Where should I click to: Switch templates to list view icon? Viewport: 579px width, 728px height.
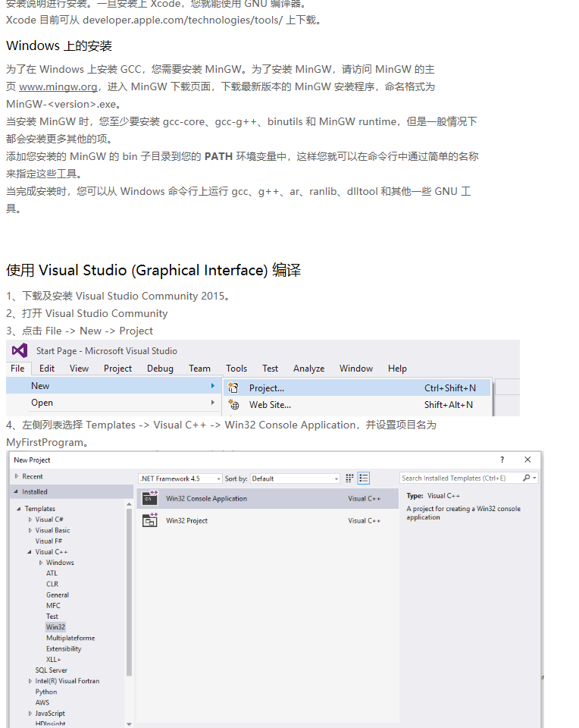click(x=364, y=478)
